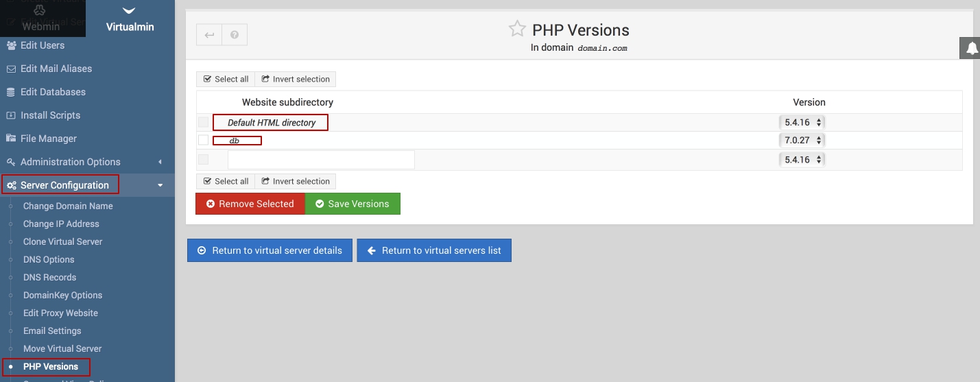This screenshot has width=980, height=382.
Task: Open version dropdown for Default HTML directory
Action: point(802,122)
